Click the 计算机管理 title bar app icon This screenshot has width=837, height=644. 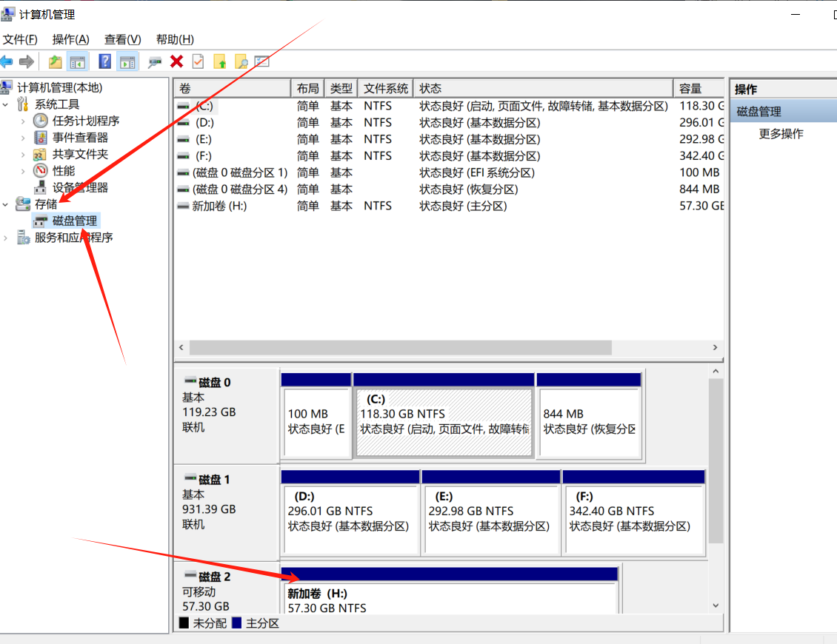click(7, 14)
